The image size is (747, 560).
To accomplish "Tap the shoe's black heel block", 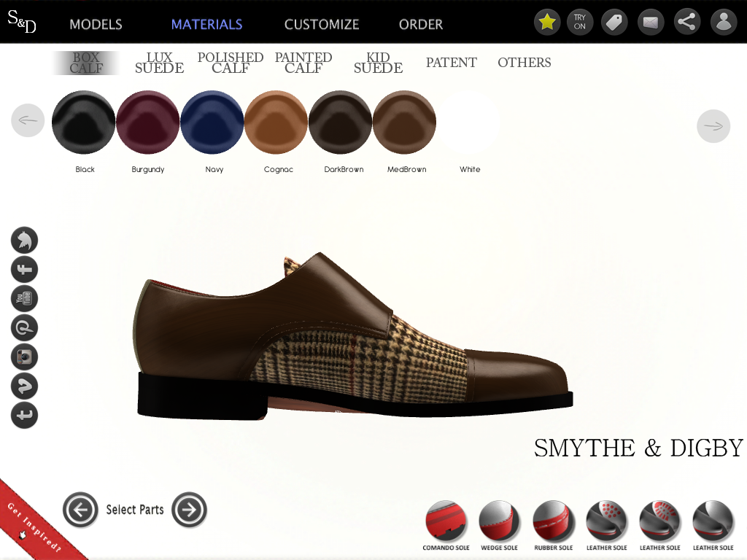I will coord(203,395).
